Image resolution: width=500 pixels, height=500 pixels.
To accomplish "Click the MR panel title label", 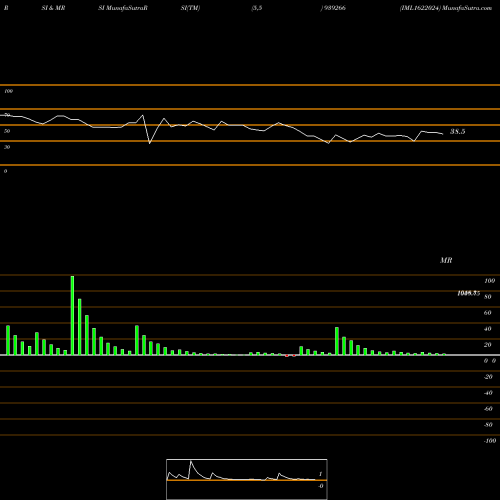I will click(x=446, y=260).
